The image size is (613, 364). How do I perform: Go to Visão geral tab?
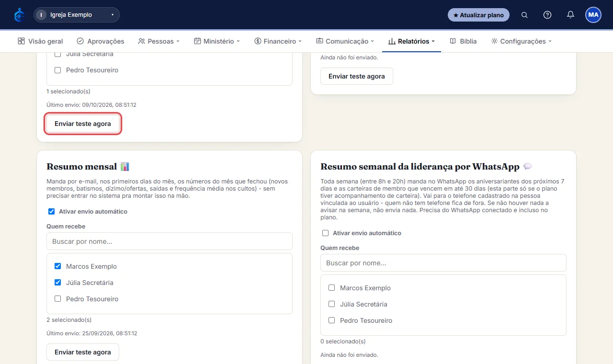(40, 41)
